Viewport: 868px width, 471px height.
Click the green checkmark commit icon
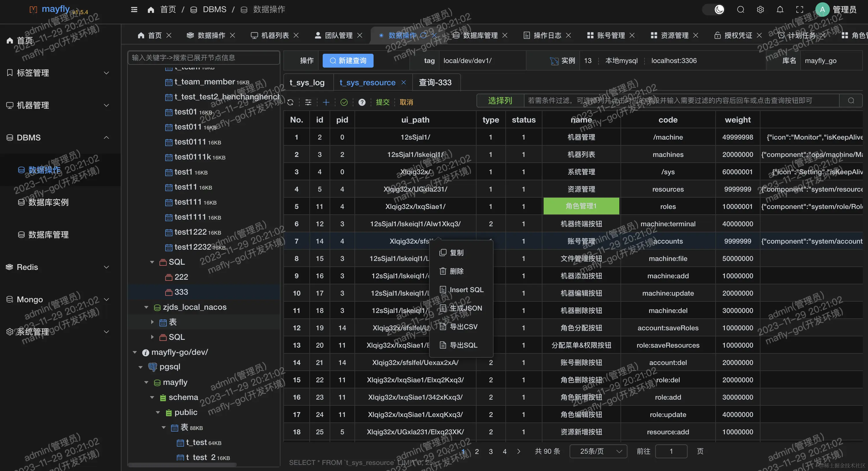(344, 102)
